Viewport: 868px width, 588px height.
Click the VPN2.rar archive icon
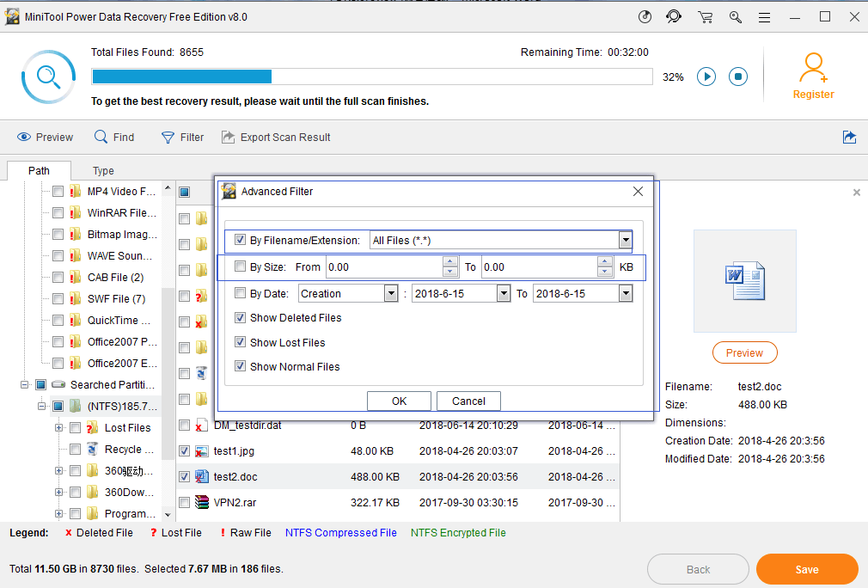(x=201, y=502)
